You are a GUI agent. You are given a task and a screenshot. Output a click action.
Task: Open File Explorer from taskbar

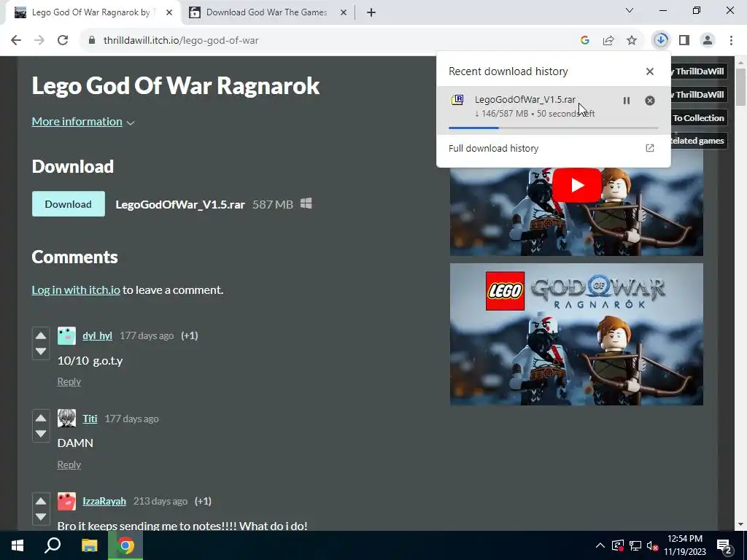(x=89, y=545)
